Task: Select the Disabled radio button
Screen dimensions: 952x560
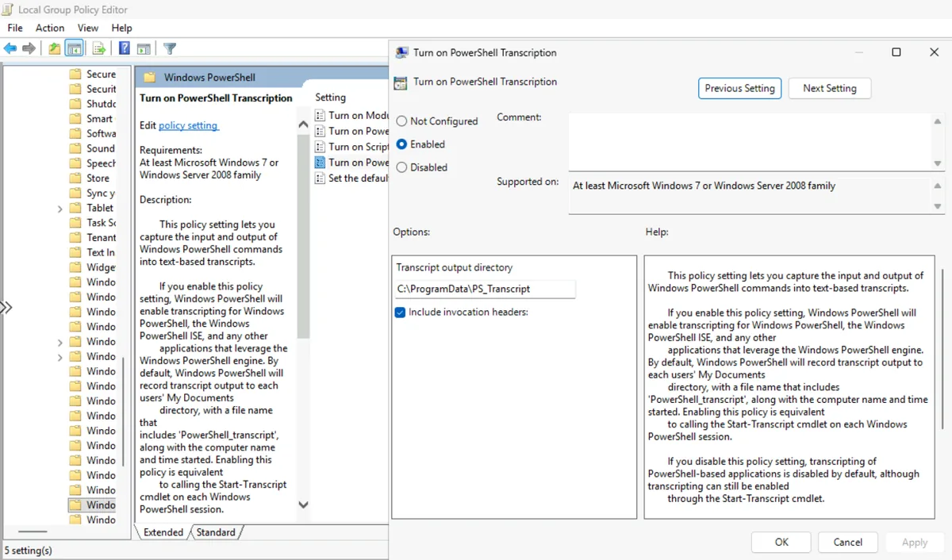Action: [x=401, y=167]
